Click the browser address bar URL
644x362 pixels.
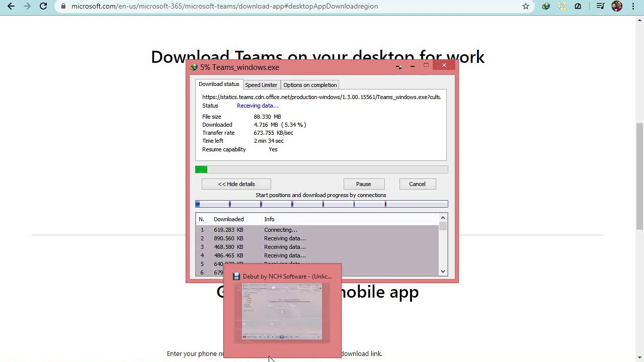224,6
